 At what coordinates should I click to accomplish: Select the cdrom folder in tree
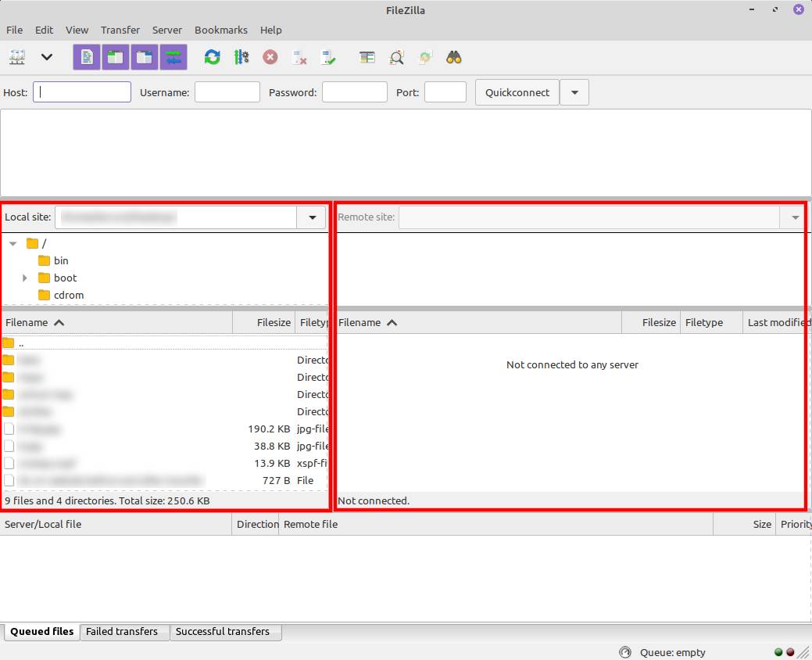[61, 295]
